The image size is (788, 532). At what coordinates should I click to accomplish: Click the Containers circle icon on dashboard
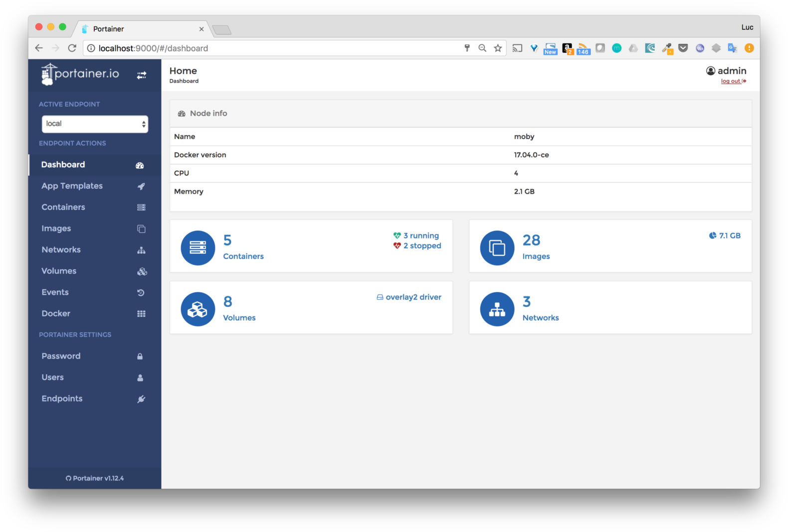198,248
